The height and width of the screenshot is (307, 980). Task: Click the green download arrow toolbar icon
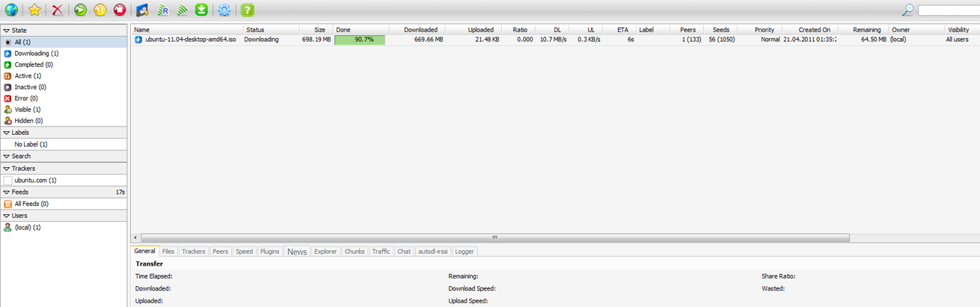(x=201, y=10)
